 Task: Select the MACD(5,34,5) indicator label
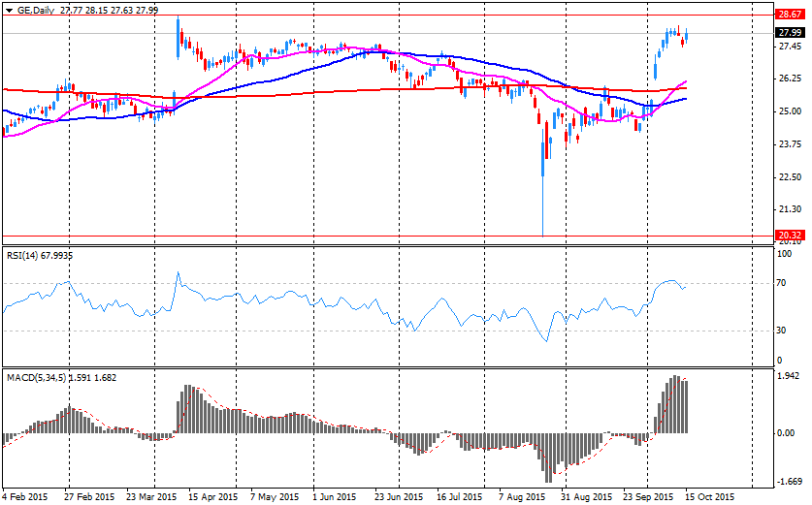[62, 378]
